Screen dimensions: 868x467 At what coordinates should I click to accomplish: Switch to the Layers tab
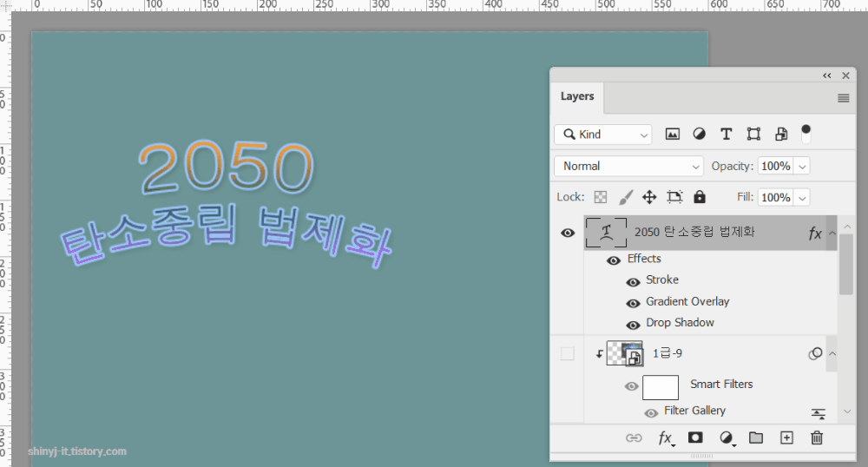click(577, 96)
